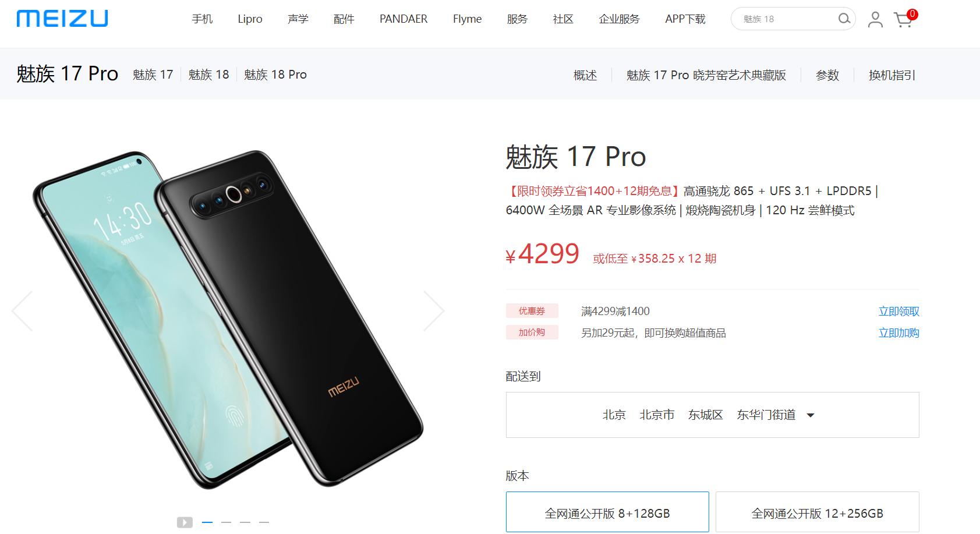Open 换机指引 guide link

click(x=891, y=75)
